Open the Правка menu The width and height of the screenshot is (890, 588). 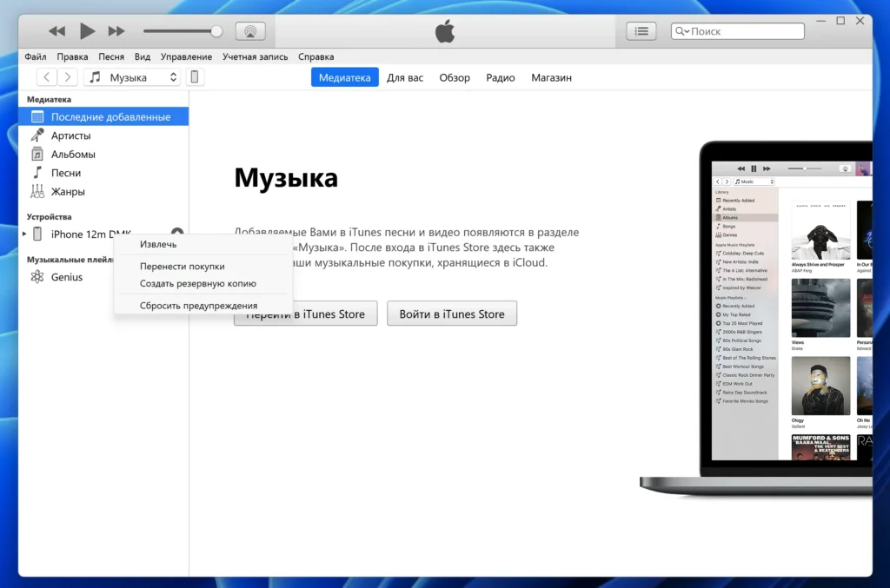tap(72, 56)
